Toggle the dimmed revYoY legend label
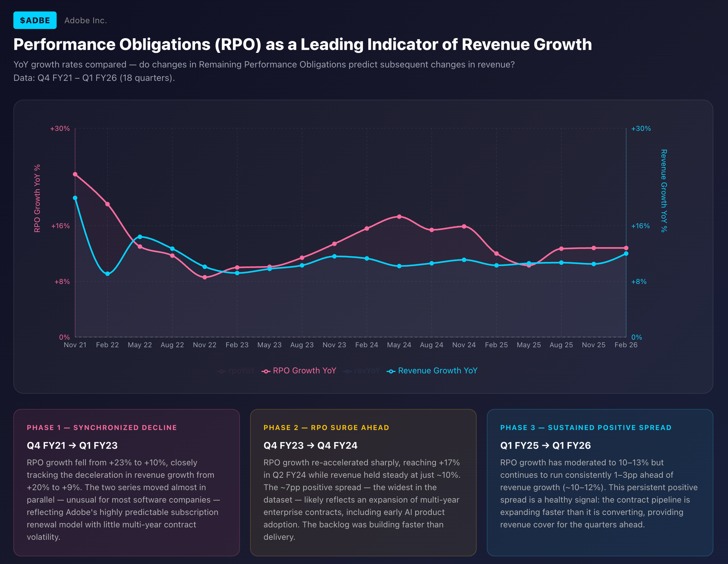 (367, 371)
